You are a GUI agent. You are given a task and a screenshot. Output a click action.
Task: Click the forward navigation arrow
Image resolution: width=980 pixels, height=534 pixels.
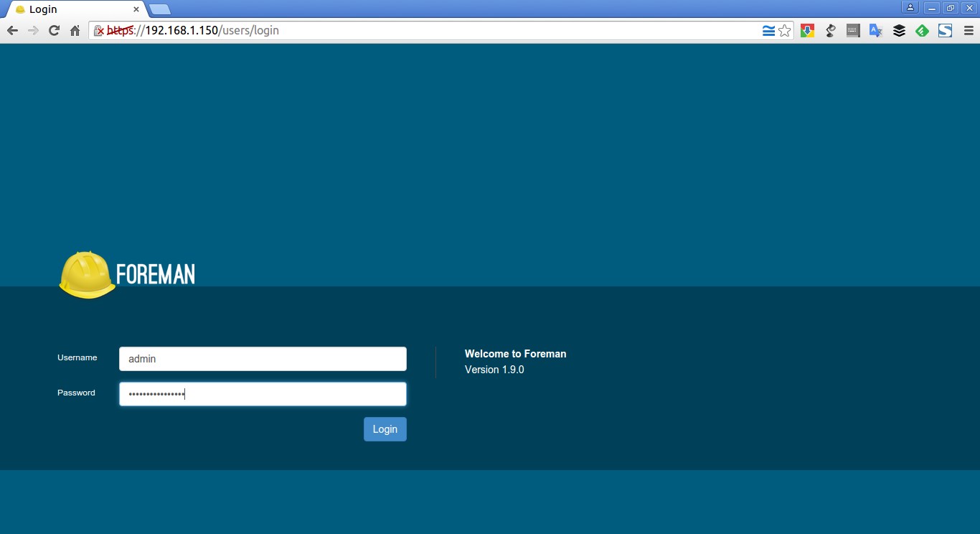[32, 30]
